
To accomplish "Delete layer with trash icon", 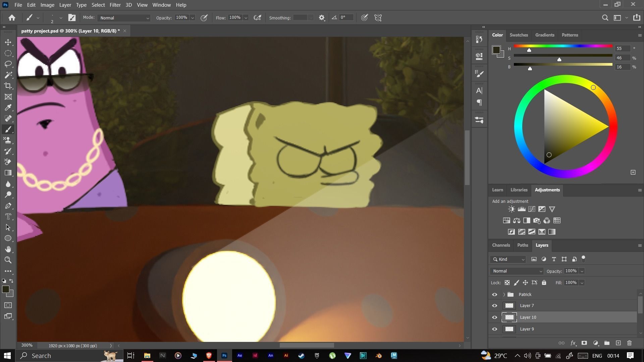I will [x=630, y=343].
